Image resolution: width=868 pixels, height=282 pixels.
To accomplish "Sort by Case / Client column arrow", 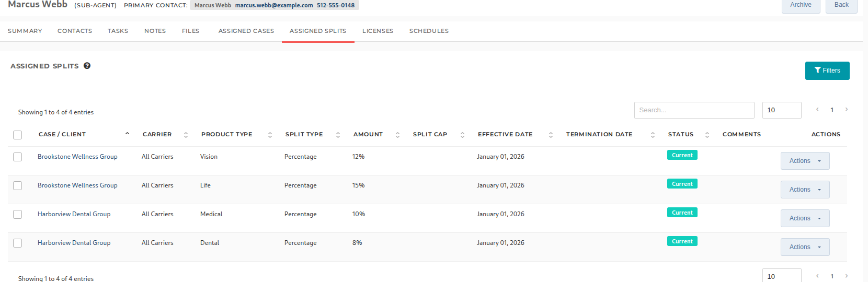I will 127,134.
